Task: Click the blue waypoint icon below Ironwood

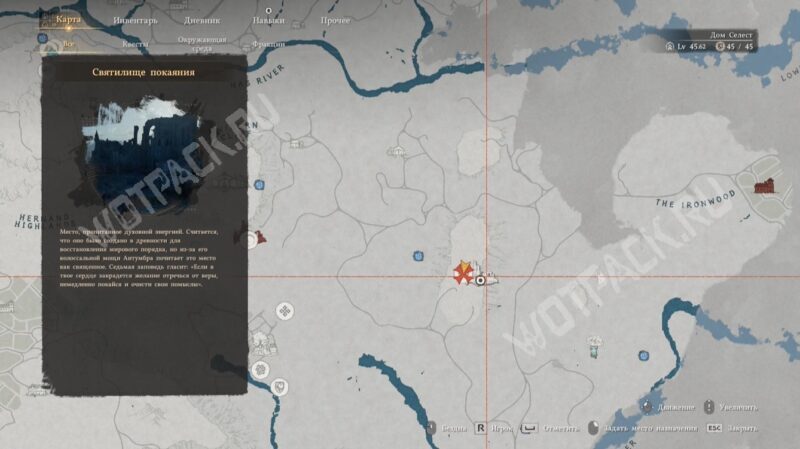Action: pos(643,354)
